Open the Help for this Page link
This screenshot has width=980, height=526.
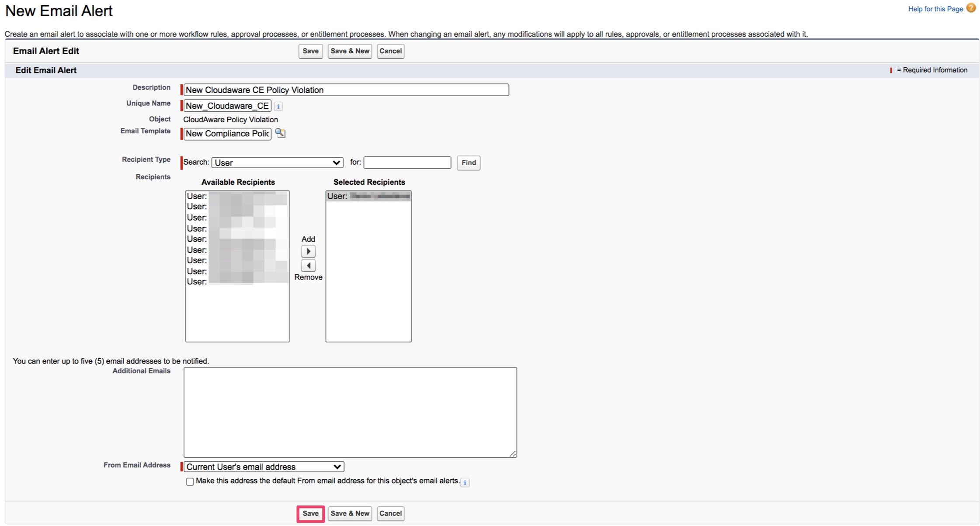[x=935, y=9]
